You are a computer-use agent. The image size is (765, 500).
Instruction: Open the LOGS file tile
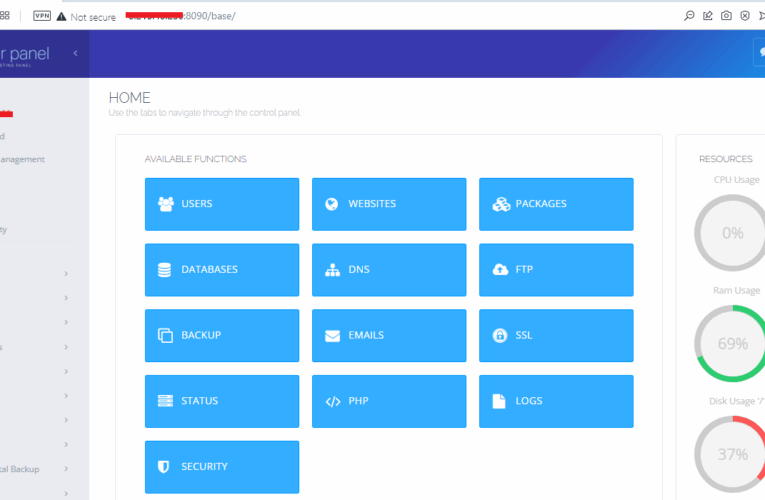click(556, 401)
